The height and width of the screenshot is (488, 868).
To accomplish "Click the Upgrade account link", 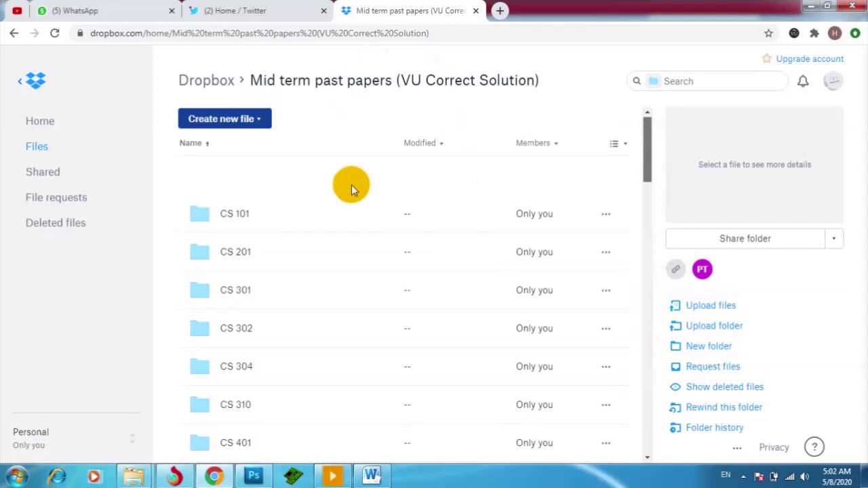I will 810,59.
